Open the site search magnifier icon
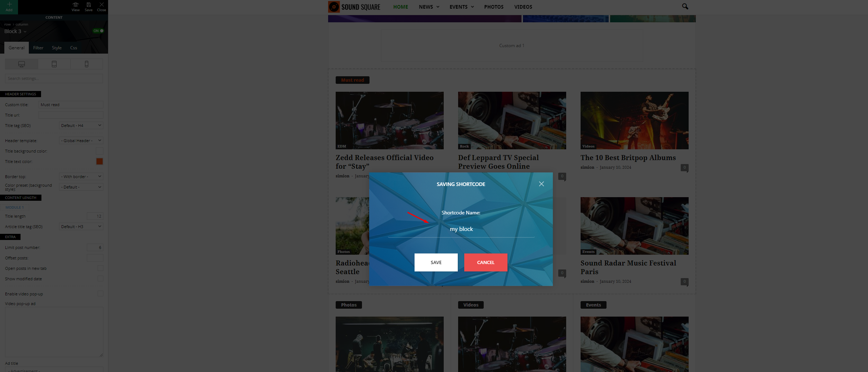 (685, 6)
